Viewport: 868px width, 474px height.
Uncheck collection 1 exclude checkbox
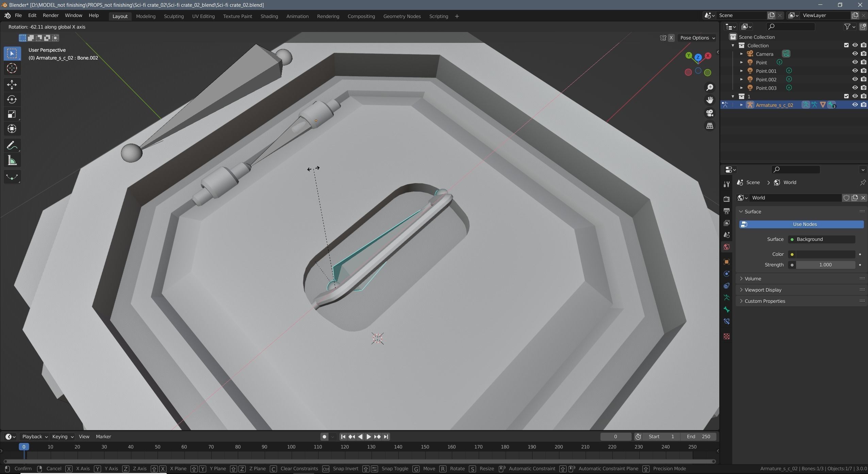pyautogui.click(x=846, y=96)
